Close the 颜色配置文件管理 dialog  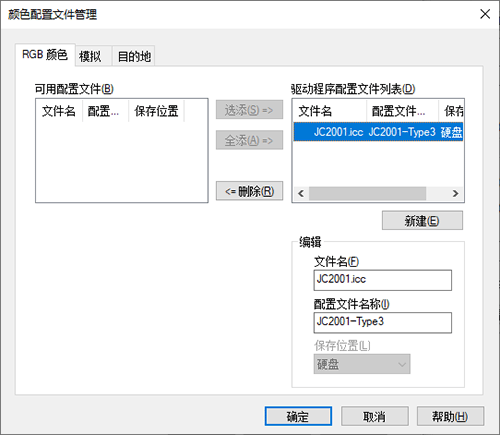(485, 14)
